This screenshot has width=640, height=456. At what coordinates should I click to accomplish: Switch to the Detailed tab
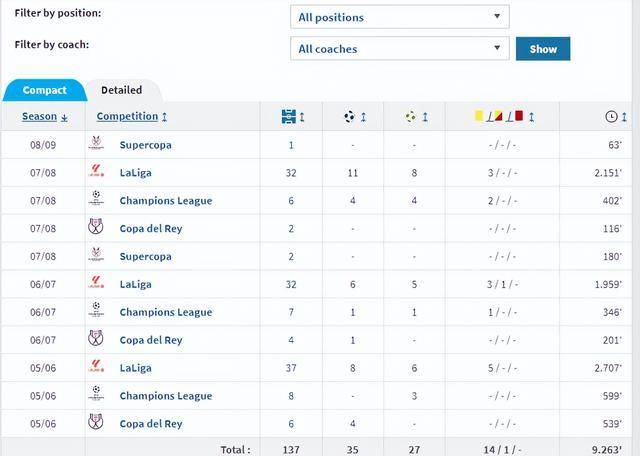(121, 90)
